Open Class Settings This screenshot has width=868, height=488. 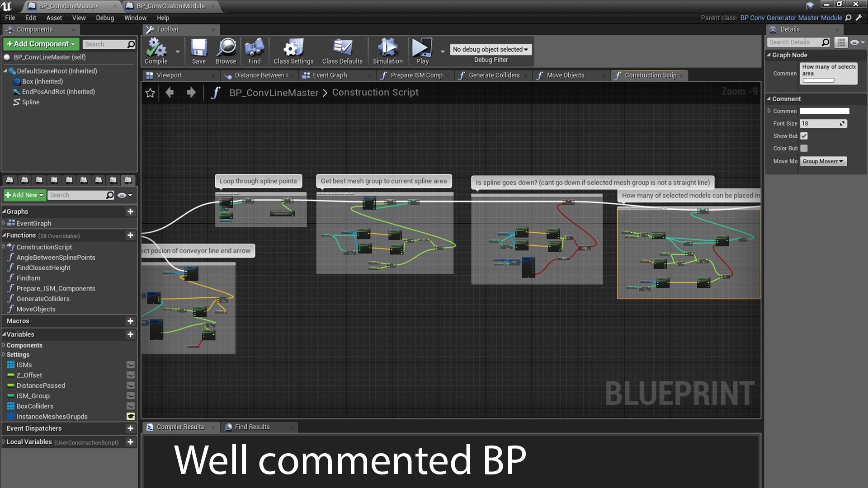(x=293, y=51)
